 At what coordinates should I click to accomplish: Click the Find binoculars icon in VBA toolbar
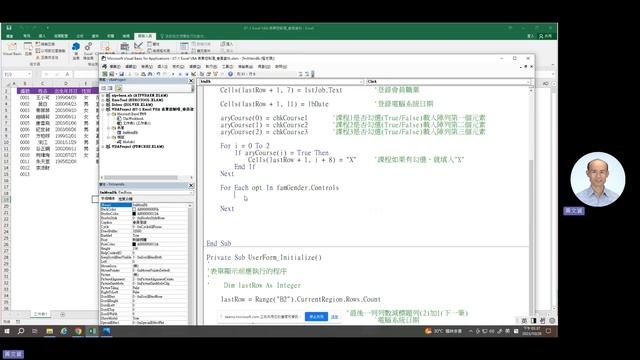click(x=150, y=74)
